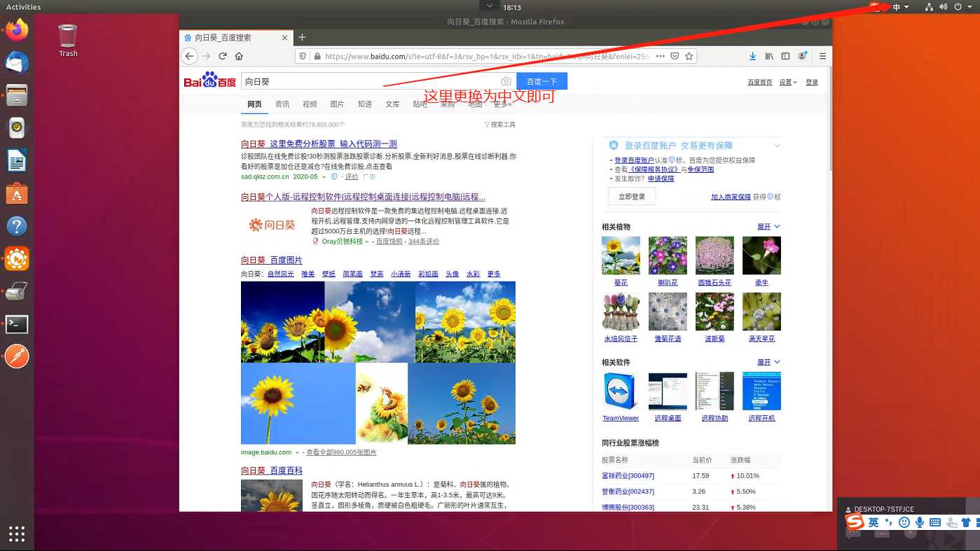Screen dimensions: 980x551
Task: Click the camera image-search icon
Action: [x=506, y=81]
